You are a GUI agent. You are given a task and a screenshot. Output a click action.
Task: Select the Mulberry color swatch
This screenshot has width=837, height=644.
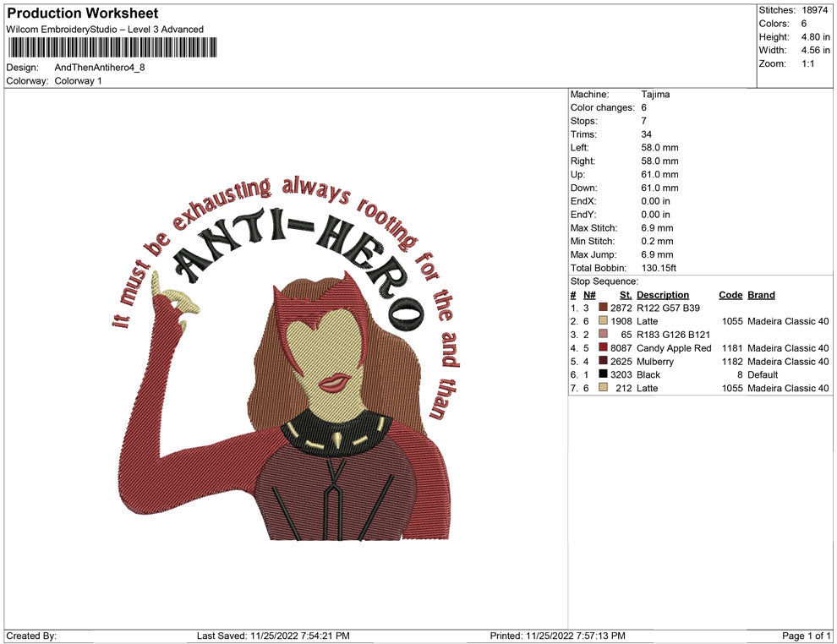pyautogui.click(x=603, y=362)
